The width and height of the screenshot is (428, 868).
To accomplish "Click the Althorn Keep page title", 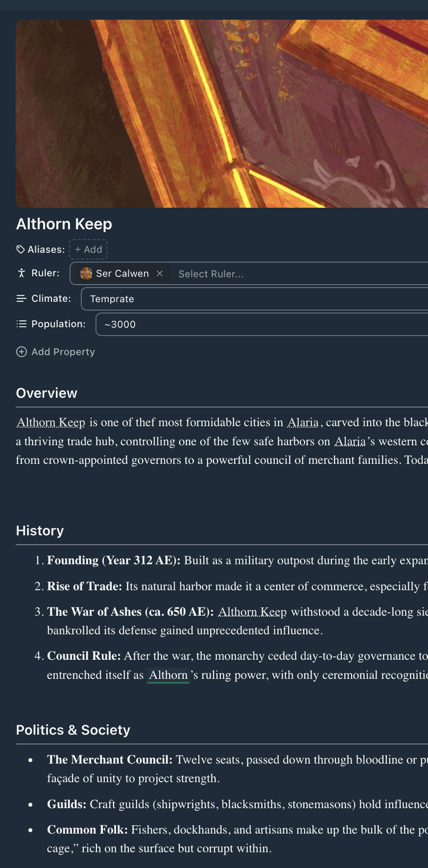I will [x=64, y=224].
